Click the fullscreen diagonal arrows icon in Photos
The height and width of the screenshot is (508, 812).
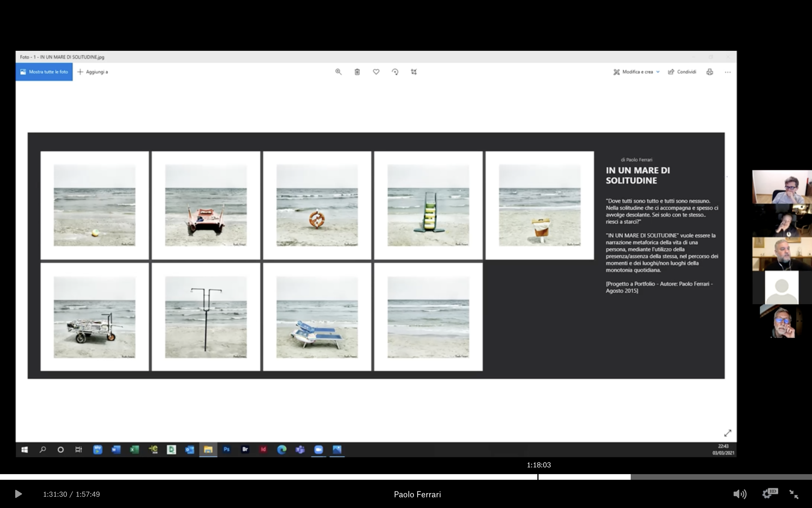(x=727, y=433)
